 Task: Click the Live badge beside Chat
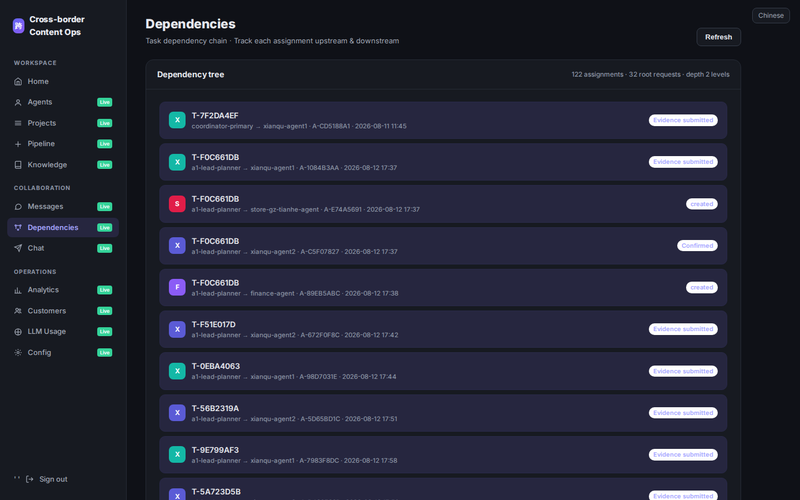coord(105,248)
